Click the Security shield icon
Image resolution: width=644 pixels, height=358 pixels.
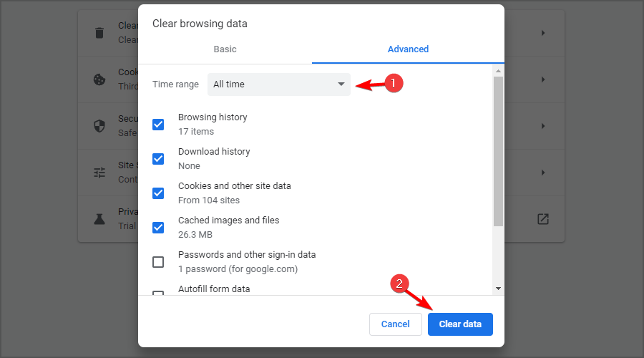pos(99,126)
